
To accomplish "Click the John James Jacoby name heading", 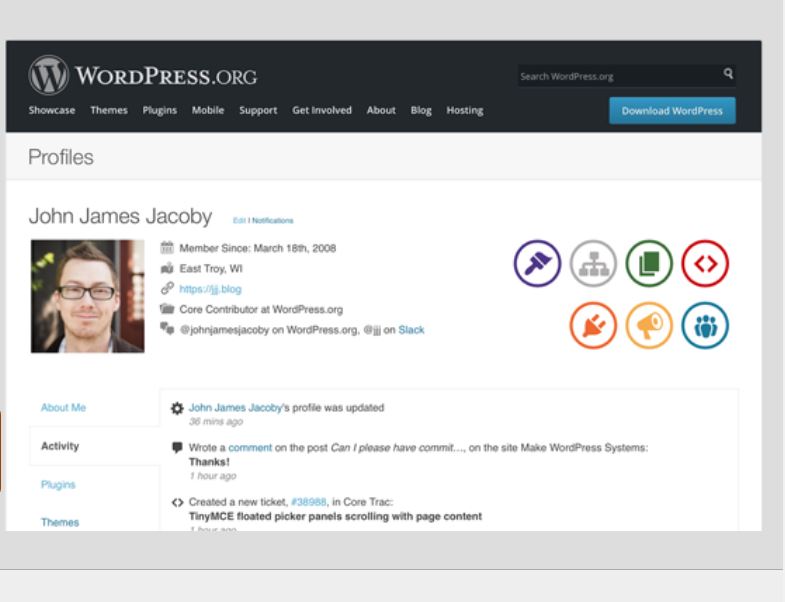I will point(120,216).
